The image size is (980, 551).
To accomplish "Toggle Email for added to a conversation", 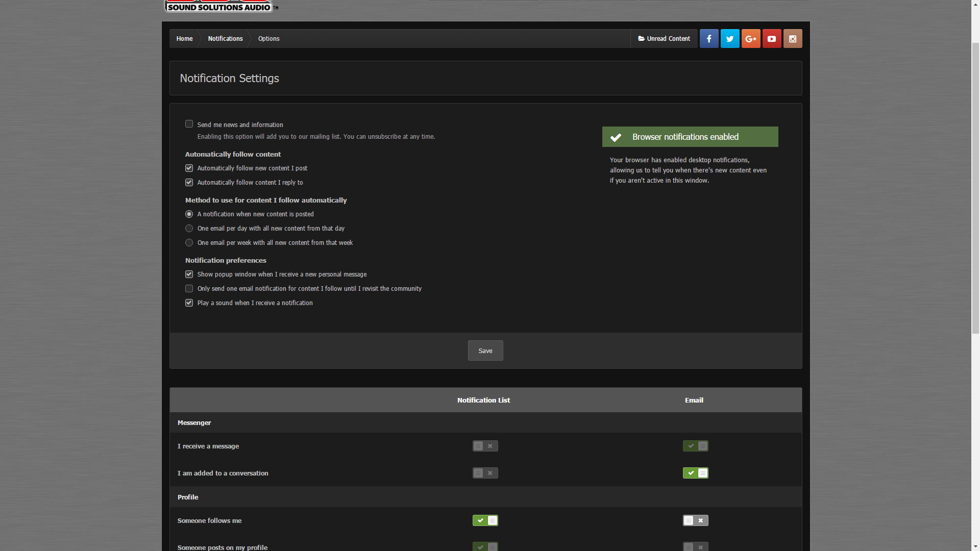I will (696, 473).
